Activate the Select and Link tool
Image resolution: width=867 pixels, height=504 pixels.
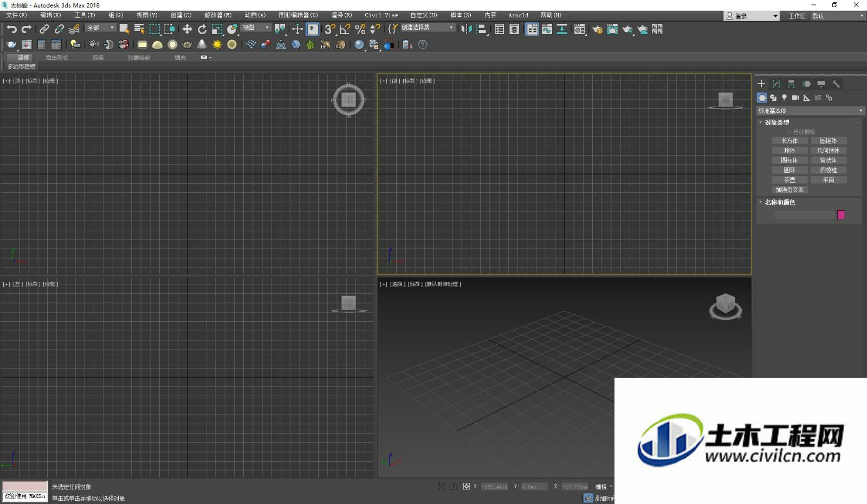point(44,29)
